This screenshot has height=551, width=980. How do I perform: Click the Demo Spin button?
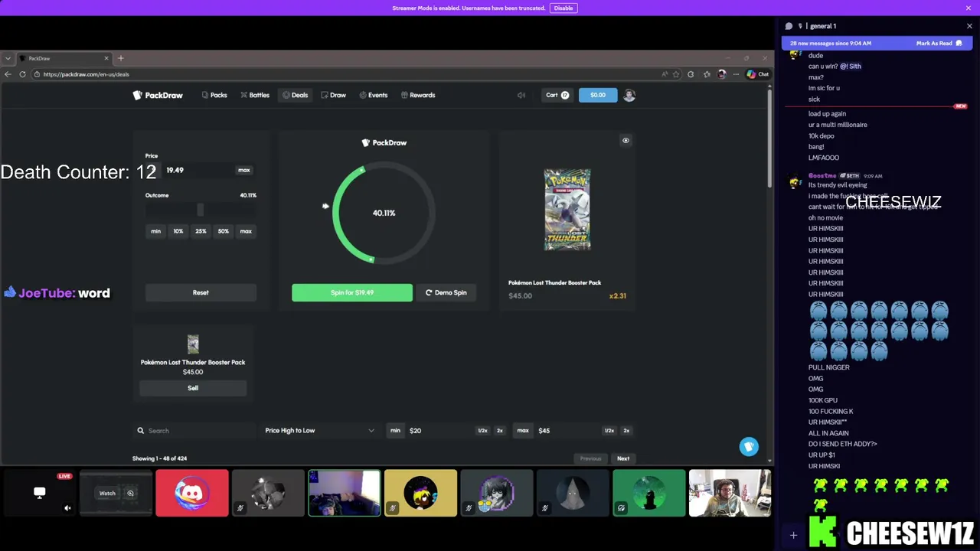(446, 292)
